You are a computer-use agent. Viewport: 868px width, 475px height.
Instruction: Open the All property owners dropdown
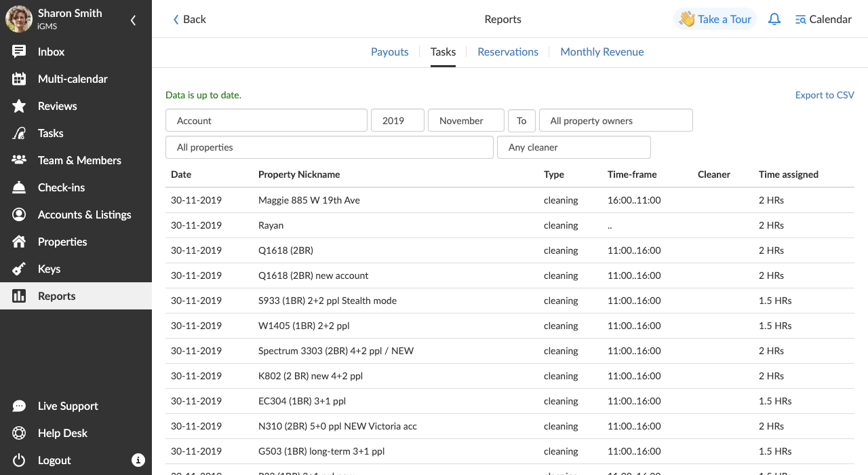point(616,121)
